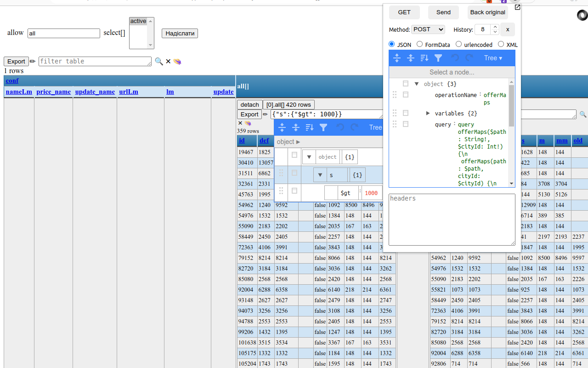Click X clear icon above 359 rows label

pyautogui.click(x=240, y=123)
